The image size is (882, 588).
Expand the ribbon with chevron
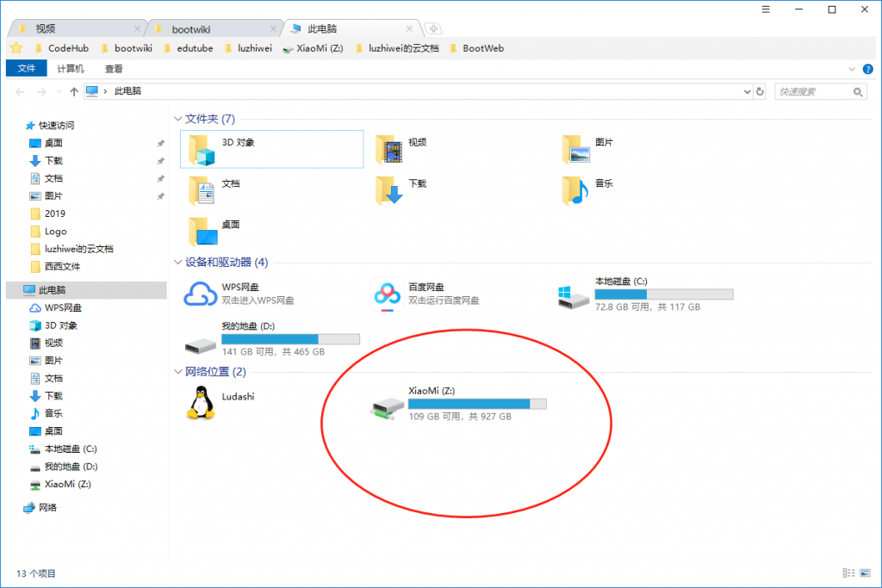coord(852,69)
